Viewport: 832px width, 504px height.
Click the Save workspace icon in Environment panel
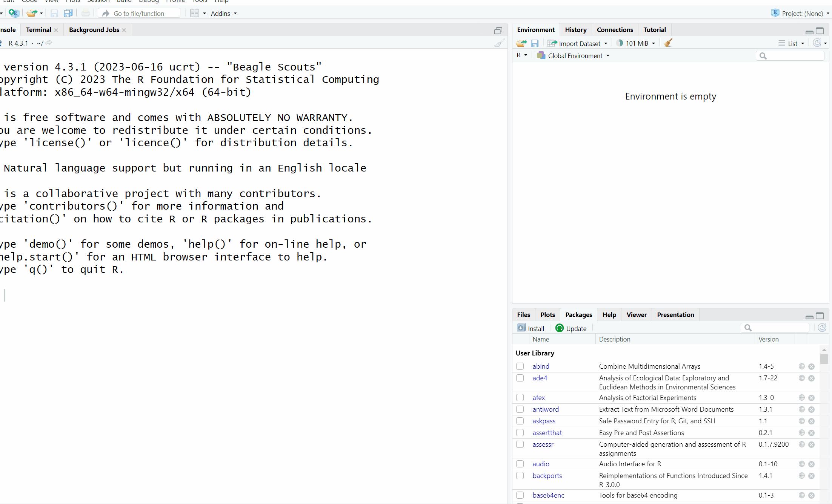coord(535,43)
